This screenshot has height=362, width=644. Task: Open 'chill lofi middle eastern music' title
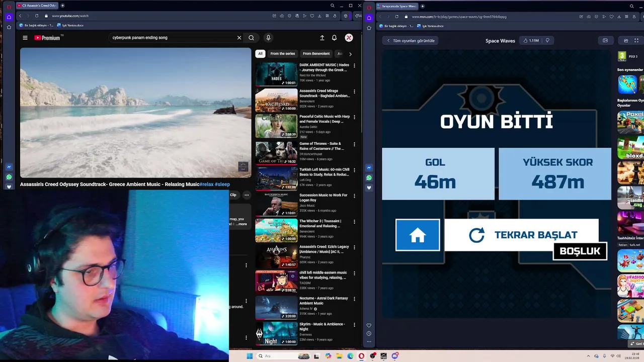click(323, 275)
